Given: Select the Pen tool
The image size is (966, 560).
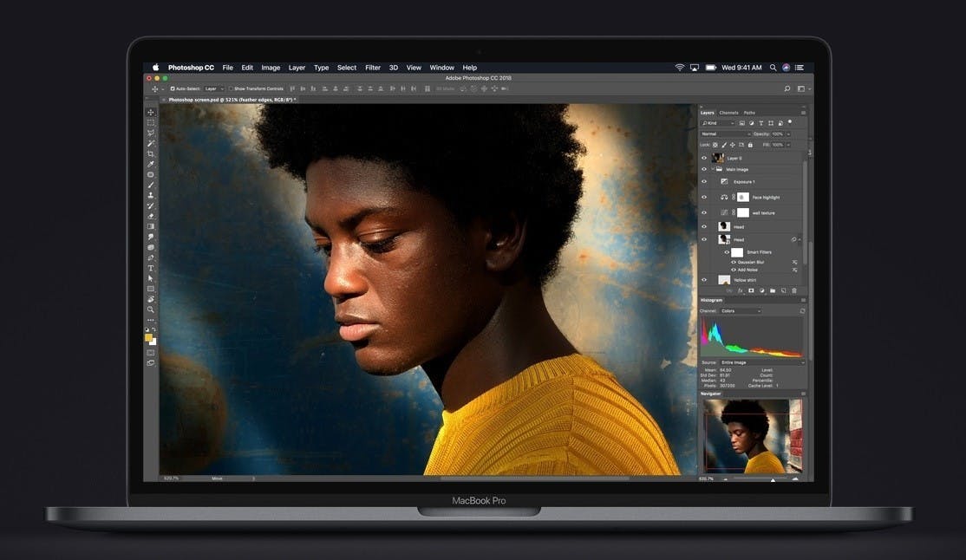Looking at the screenshot, I should point(151,258).
